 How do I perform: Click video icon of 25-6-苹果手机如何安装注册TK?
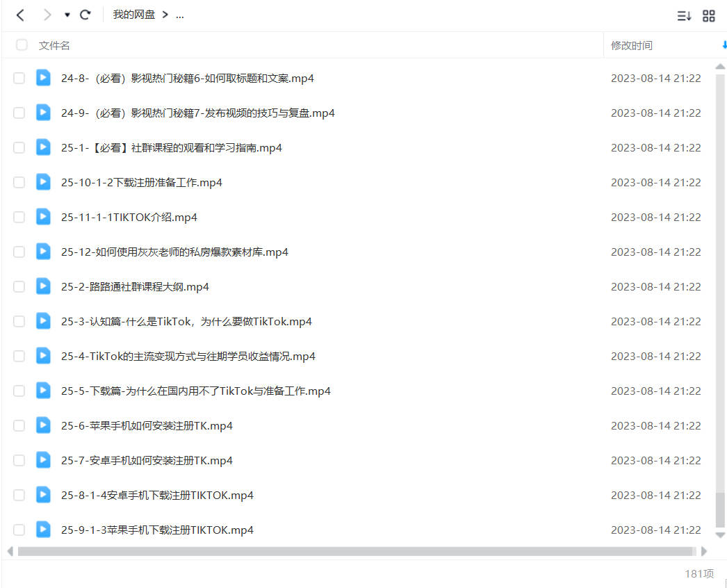43,425
